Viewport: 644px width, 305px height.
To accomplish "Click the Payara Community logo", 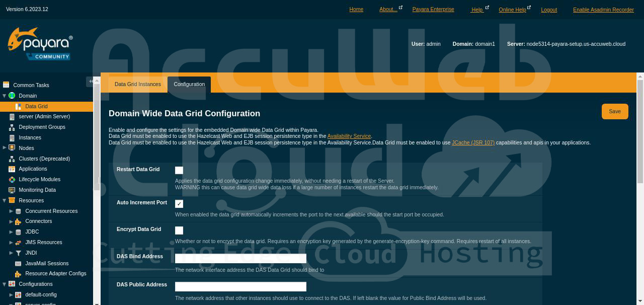I will [x=40, y=44].
